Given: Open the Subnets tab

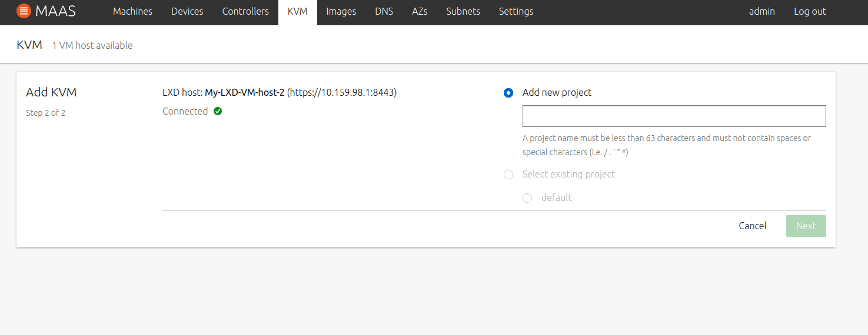Looking at the screenshot, I should tap(463, 11).
